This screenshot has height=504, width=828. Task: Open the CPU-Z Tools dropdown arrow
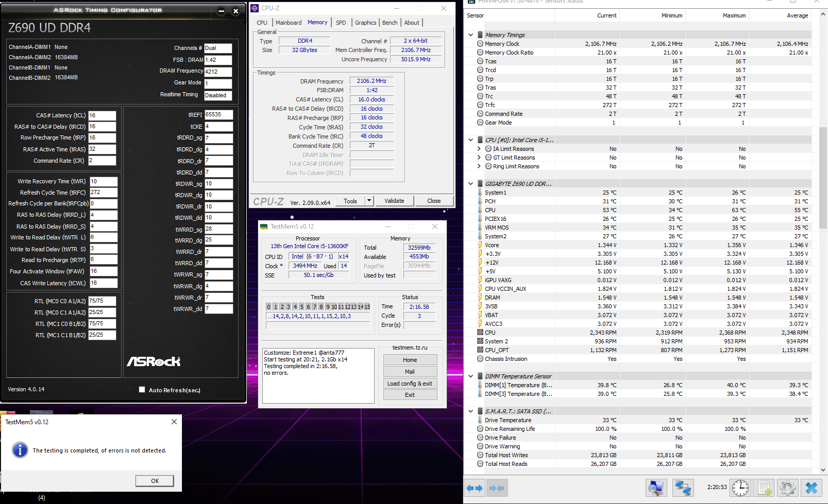[369, 201]
